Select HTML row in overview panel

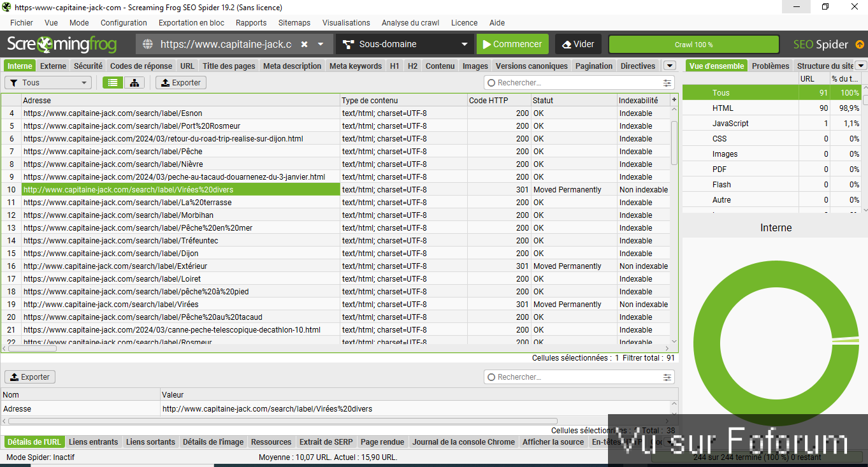[x=772, y=108]
